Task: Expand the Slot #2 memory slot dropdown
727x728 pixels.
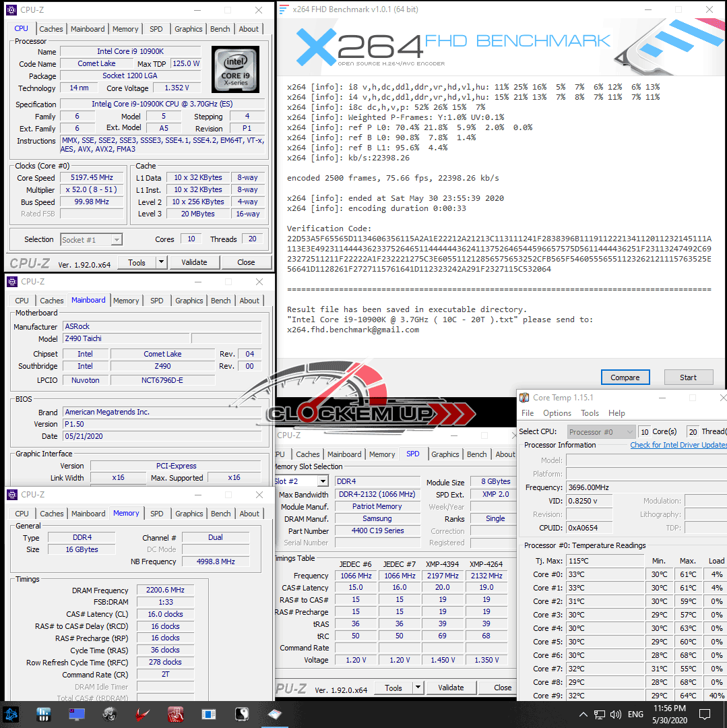Action: coord(323,481)
